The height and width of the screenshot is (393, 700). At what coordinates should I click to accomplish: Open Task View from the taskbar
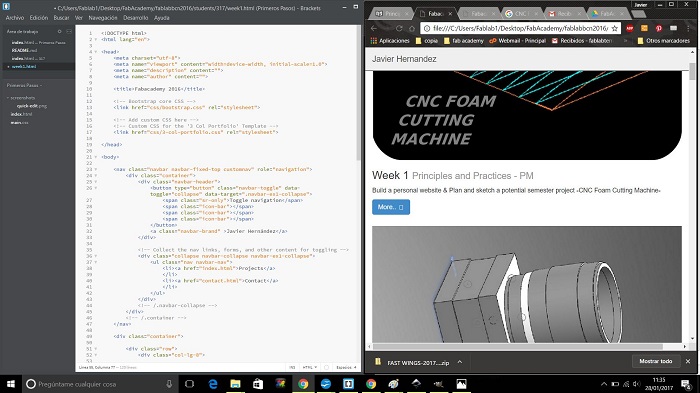(x=190, y=384)
